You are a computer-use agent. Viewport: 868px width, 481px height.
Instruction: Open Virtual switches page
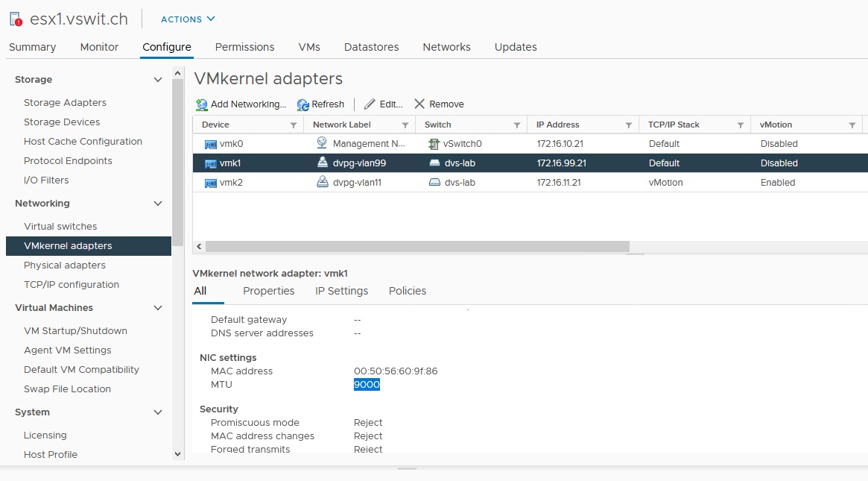[x=60, y=227]
